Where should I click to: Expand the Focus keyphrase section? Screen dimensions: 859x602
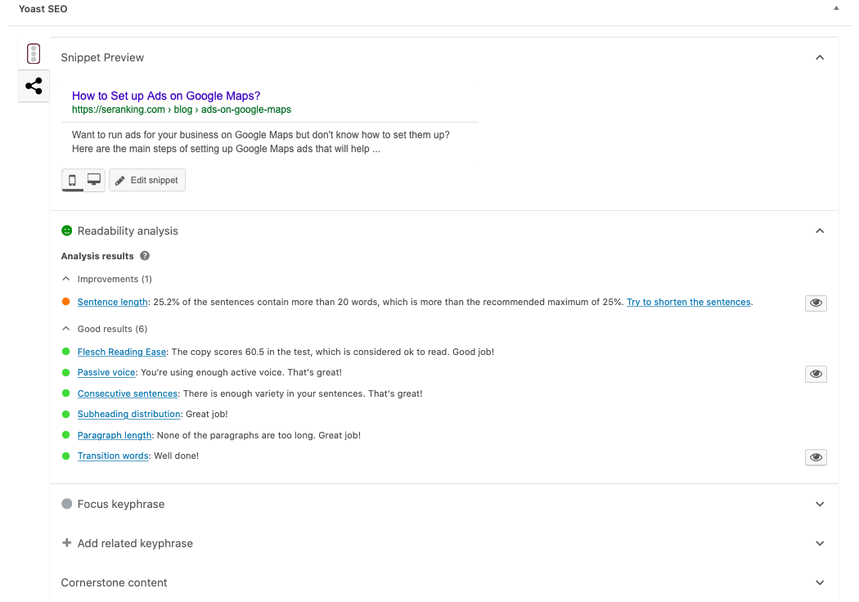[x=820, y=504]
